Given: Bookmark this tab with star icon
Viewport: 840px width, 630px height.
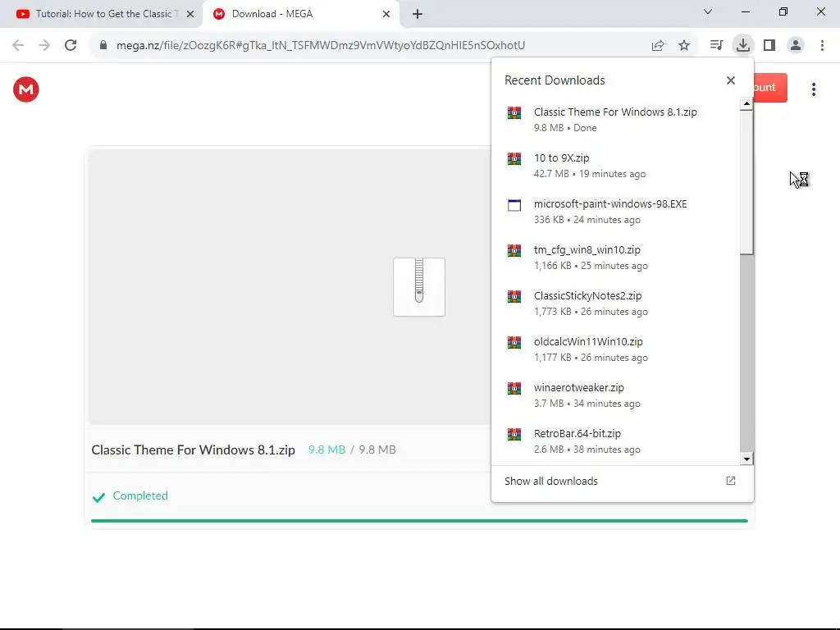Looking at the screenshot, I should pyautogui.click(x=684, y=45).
